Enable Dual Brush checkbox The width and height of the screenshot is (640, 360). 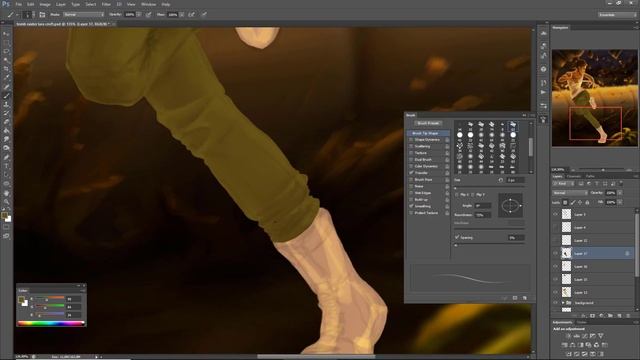(x=411, y=160)
